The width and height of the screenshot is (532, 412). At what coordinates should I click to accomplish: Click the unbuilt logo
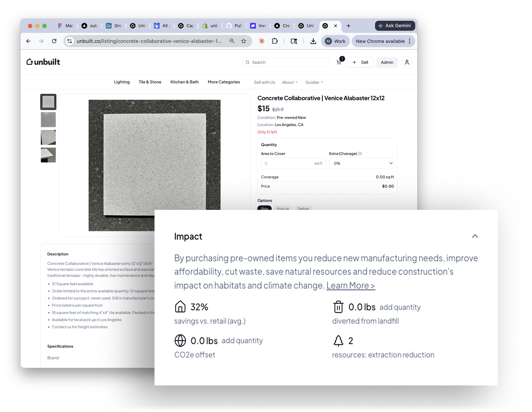pyautogui.click(x=43, y=62)
